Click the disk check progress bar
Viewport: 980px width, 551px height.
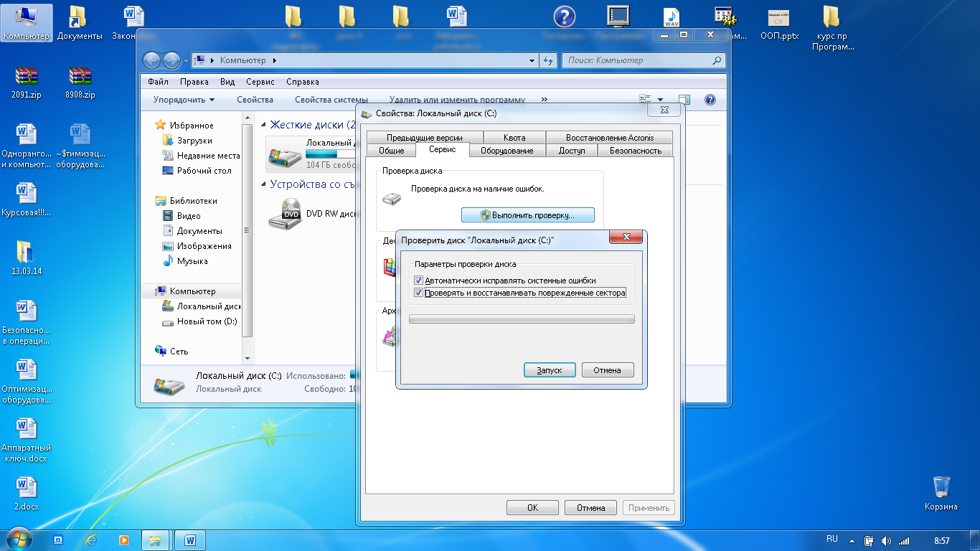click(522, 319)
